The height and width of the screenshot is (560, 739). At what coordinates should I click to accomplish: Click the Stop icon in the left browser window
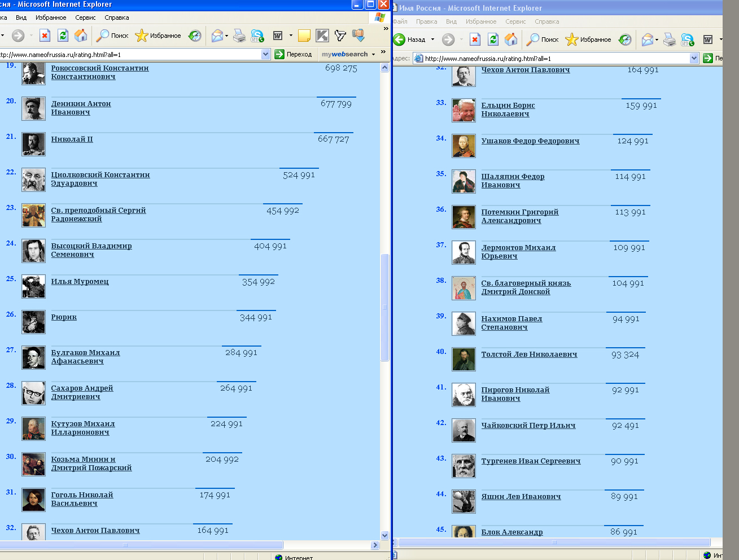(x=45, y=36)
